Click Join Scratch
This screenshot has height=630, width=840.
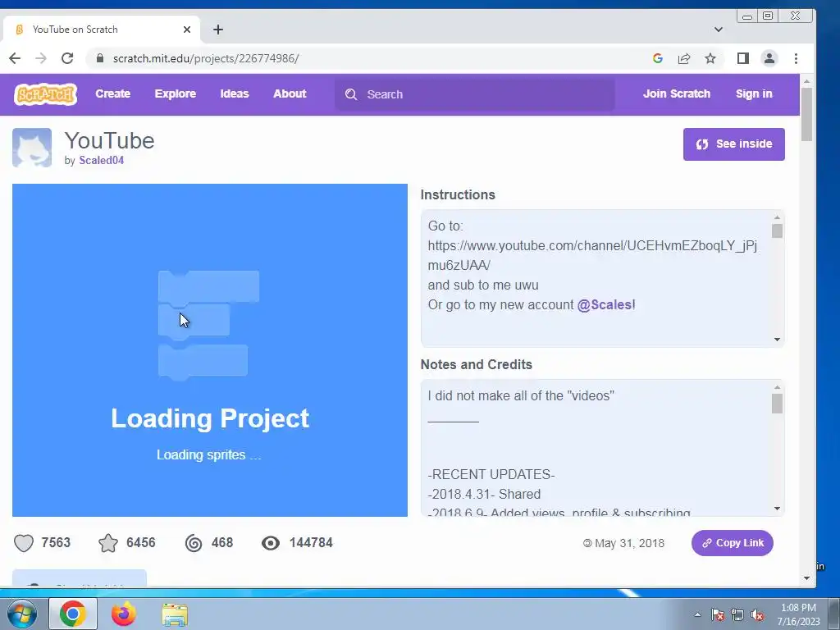click(x=677, y=94)
